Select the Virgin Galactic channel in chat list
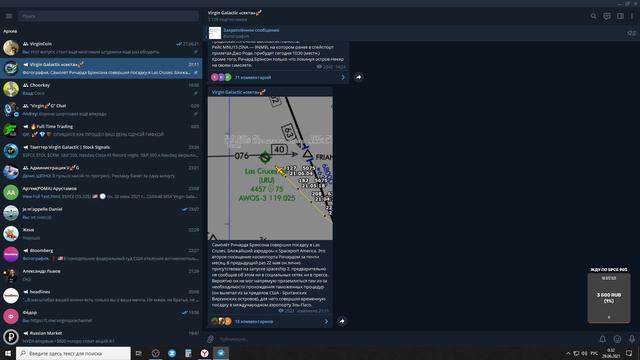 coord(101,68)
